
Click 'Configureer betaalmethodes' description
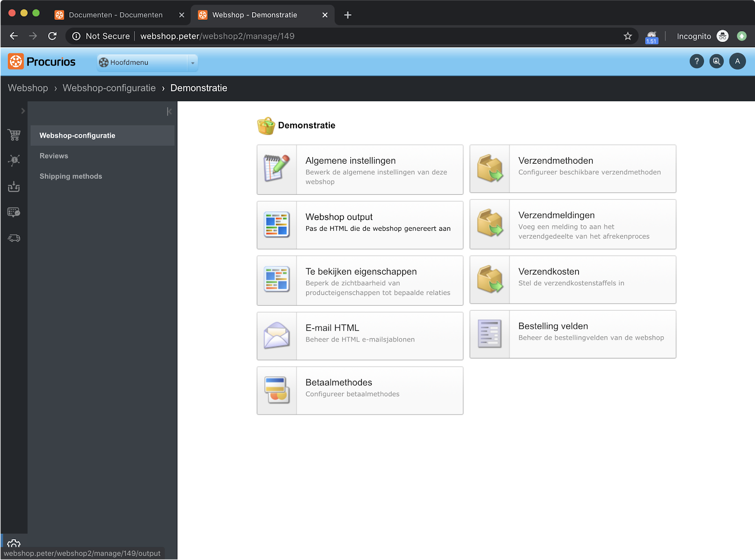click(x=352, y=394)
